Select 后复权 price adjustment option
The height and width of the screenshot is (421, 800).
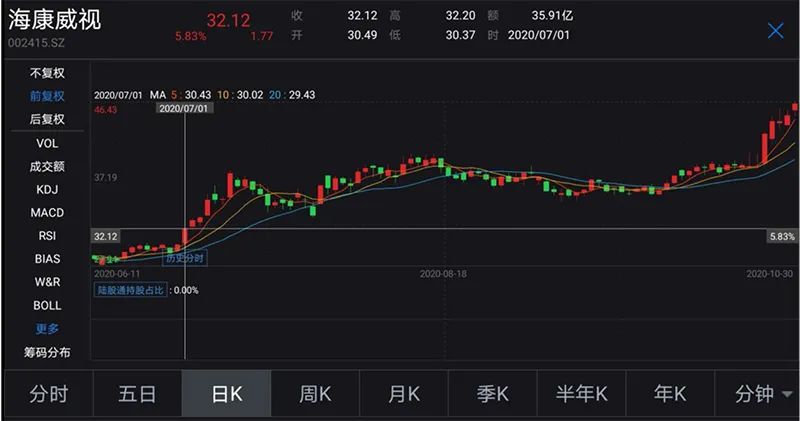(x=47, y=119)
